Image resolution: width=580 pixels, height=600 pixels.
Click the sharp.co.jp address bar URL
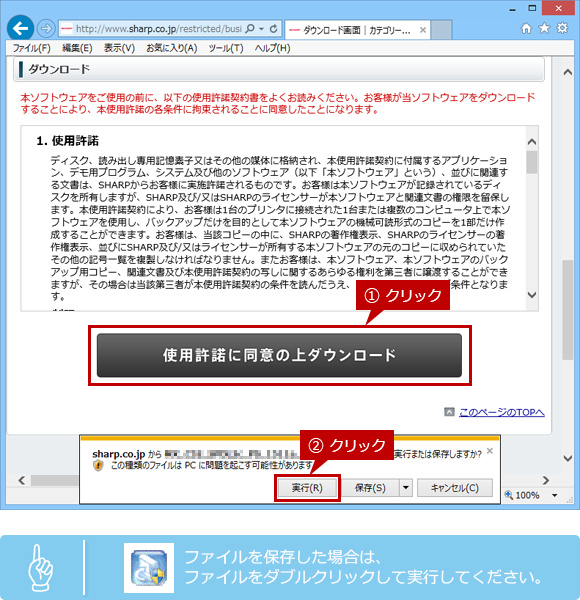pos(158,29)
